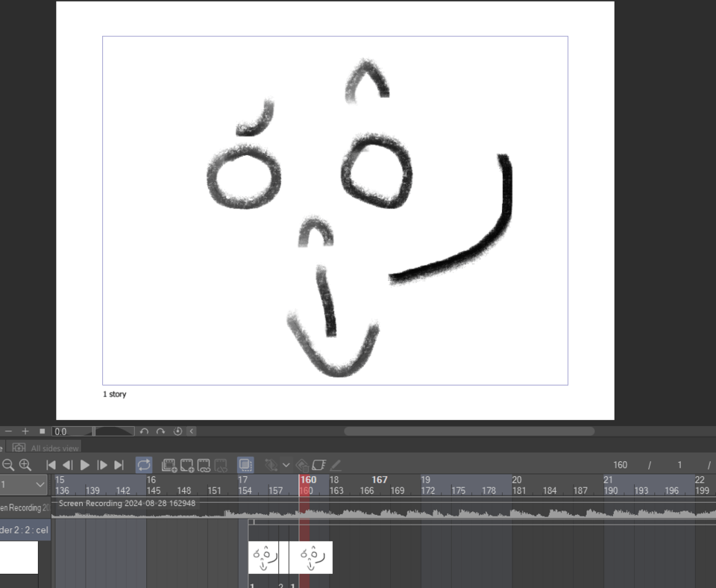Zoom in on the timeline scale
Image resolution: width=716 pixels, height=588 pixels.
tap(23, 465)
